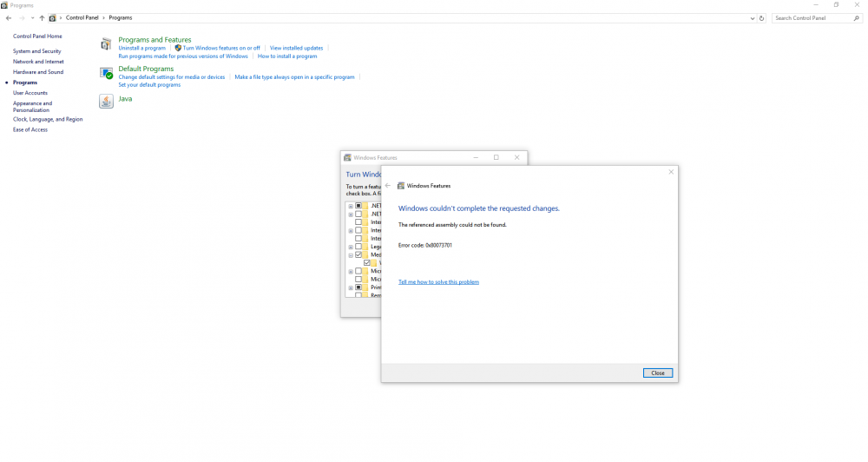The height and width of the screenshot is (462, 868).
Task: Expand the first .NET feature node
Action: point(351,206)
